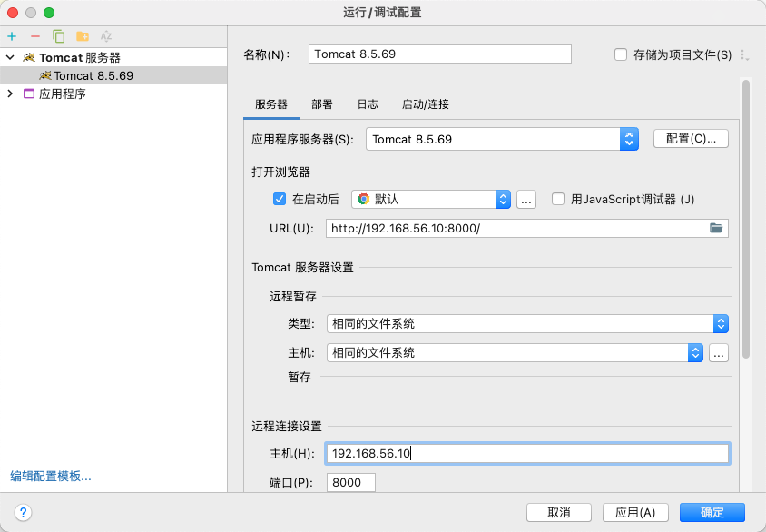Image resolution: width=766 pixels, height=532 pixels.
Task: Expand the 应用程序 tree node
Action: (10, 94)
